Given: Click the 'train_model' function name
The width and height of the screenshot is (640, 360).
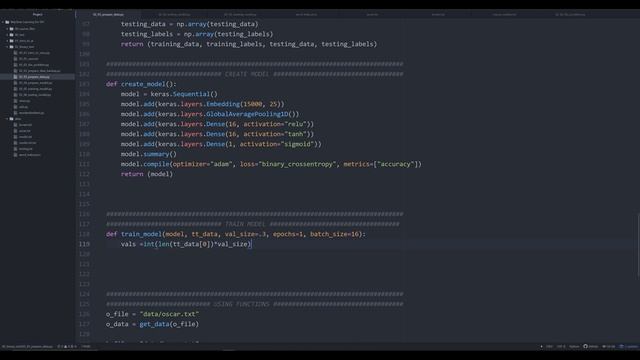Looking at the screenshot, I should click(141, 234).
